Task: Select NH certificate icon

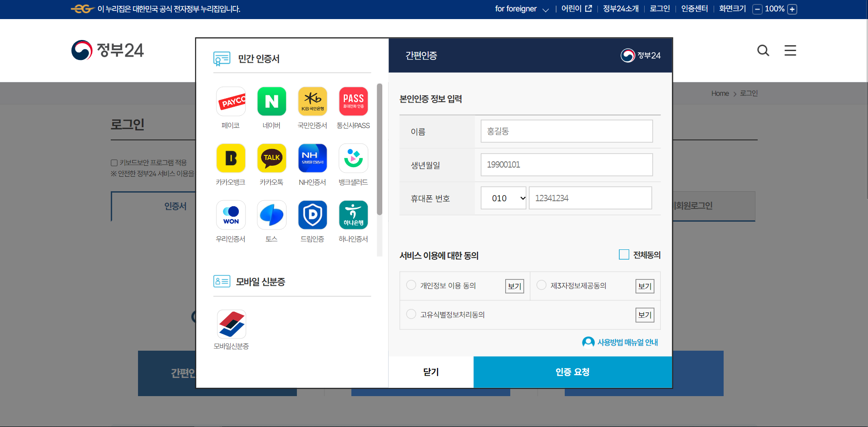Action: pyautogui.click(x=312, y=158)
